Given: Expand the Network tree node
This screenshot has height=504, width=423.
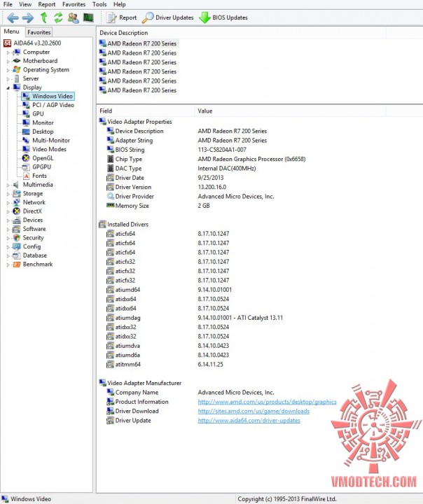Looking at the screenshot, I should [8, 203].
